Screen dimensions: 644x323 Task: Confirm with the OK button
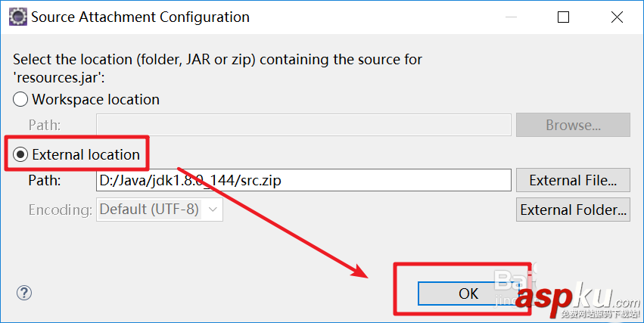pos(468,293)
